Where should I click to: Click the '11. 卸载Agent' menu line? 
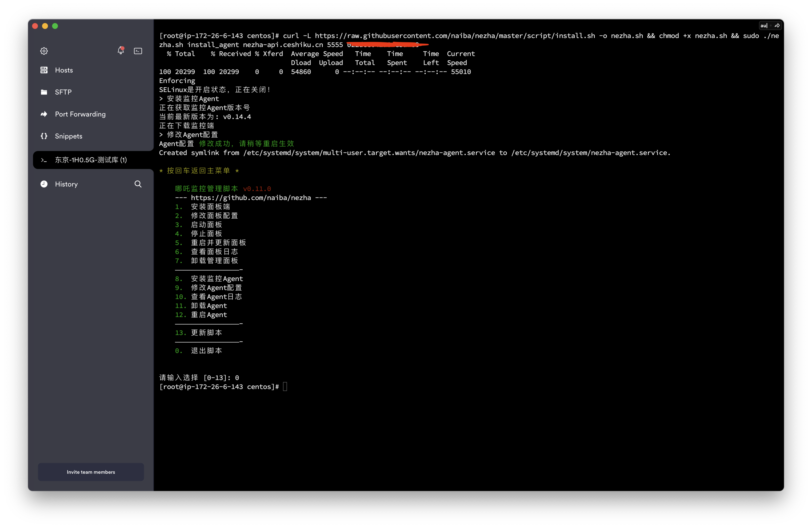[x=200, y=306]
